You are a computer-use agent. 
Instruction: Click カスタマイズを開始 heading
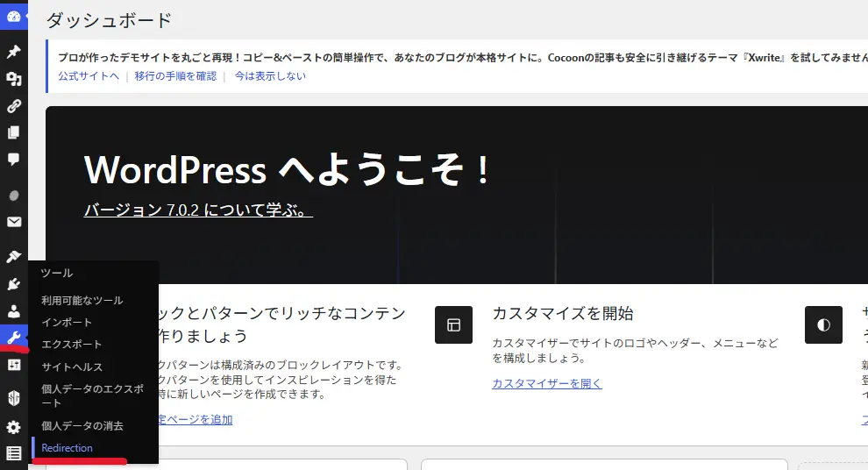coord(563,313)
